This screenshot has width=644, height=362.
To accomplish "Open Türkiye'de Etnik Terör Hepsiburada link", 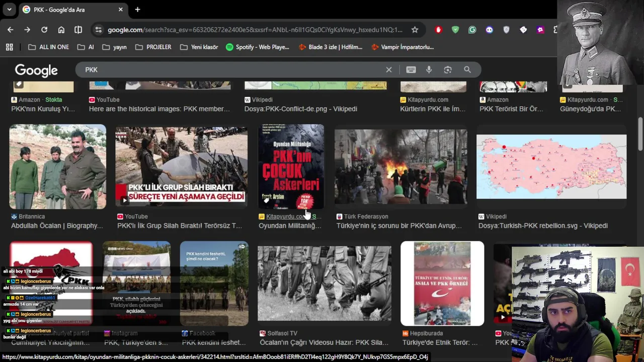I will click(440, 342).
